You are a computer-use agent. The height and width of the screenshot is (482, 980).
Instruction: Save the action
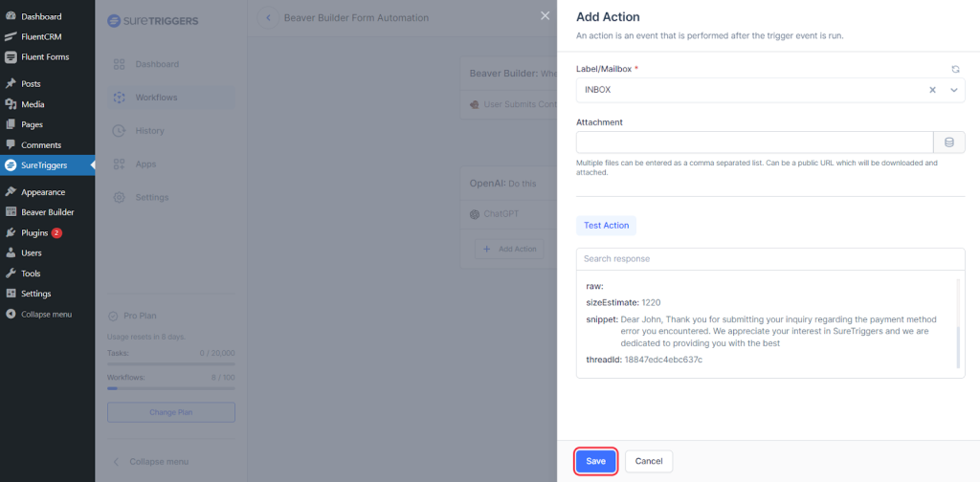(595, 461)
